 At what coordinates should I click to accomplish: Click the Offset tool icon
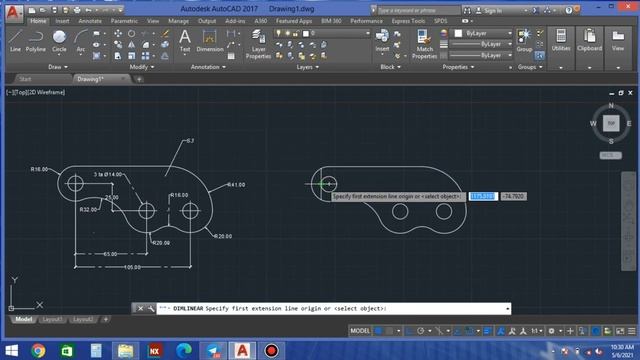165,56
